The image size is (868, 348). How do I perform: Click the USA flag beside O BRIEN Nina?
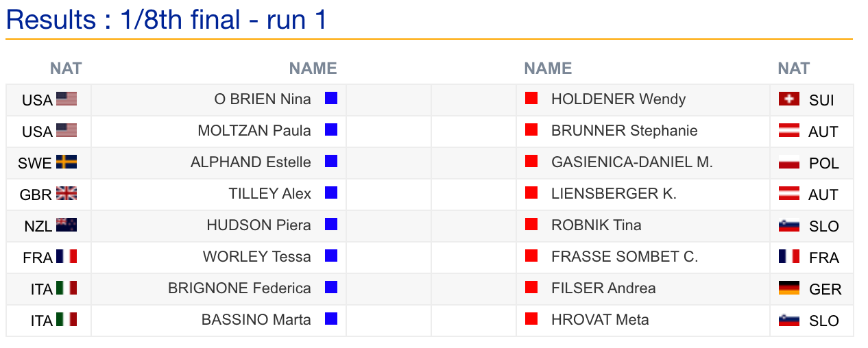point(67,99)
